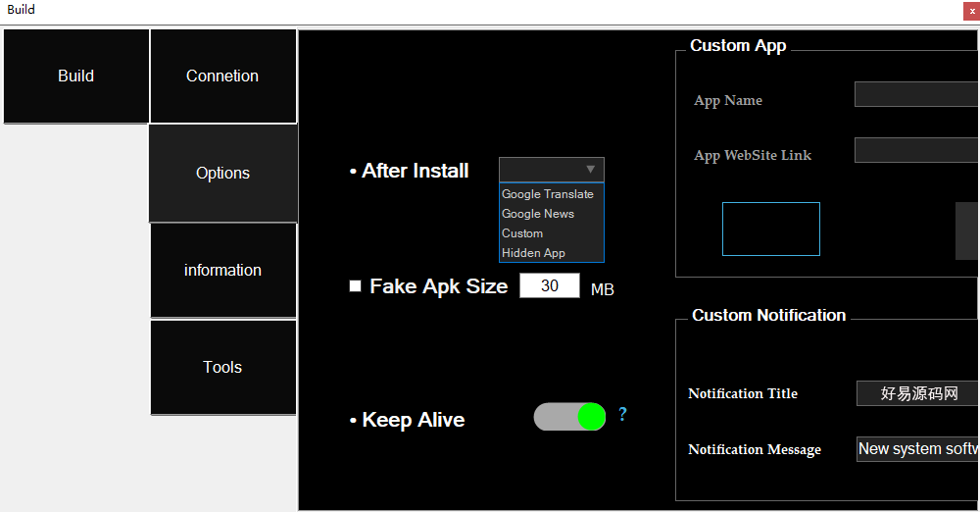Switch to the Connetion tab
The height and width of the screenshot is (512, 980).
click(222, 77)
